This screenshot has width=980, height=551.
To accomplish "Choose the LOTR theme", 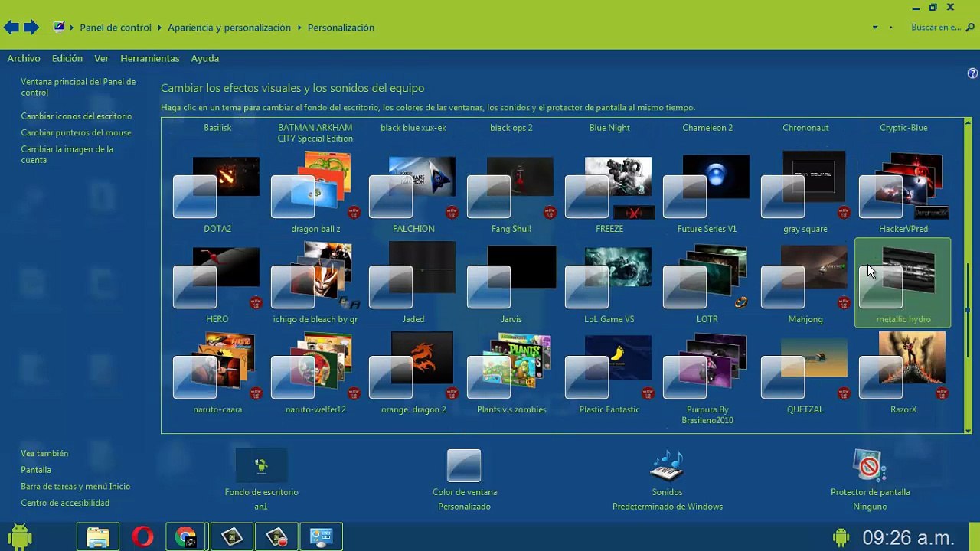I will 707,283.
